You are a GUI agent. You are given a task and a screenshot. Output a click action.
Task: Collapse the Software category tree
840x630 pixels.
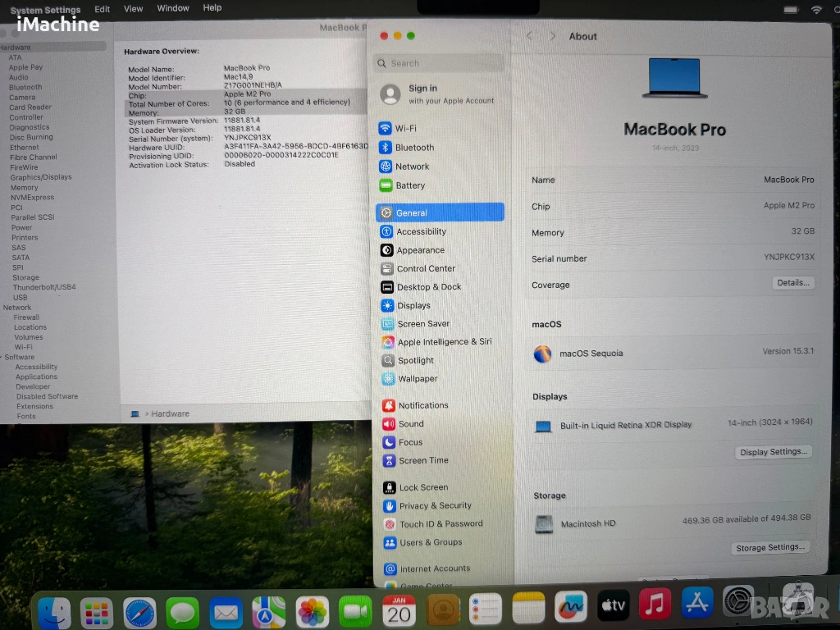pyautogui.click(x=2, y=357)
